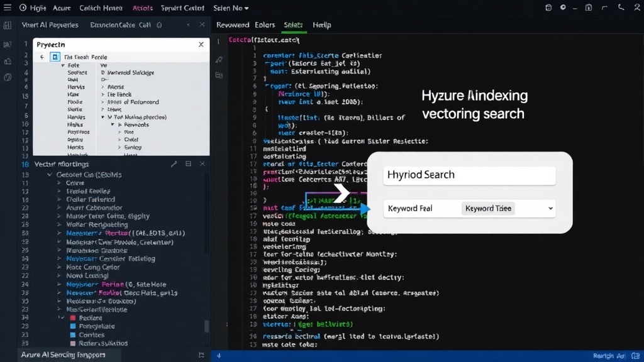
Task: Click the circular logo icon beside "Hgjis"
Action: 23,8
